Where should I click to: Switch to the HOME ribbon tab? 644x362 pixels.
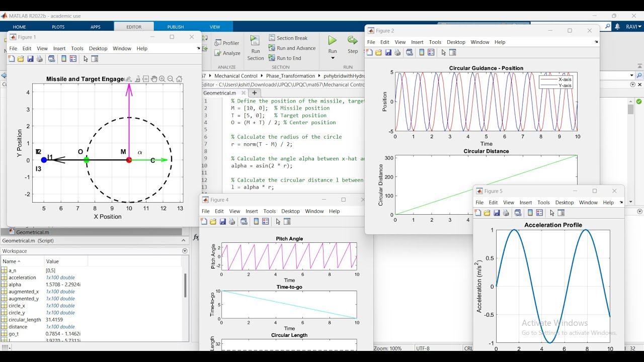coord(20,27)
